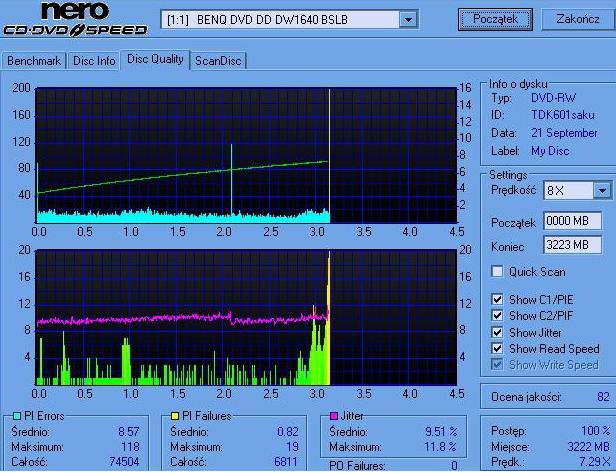Click the Początek 0000 MB input field
Image resolution: width=616 pixels, height=472 pixels.
pos(572,221)
